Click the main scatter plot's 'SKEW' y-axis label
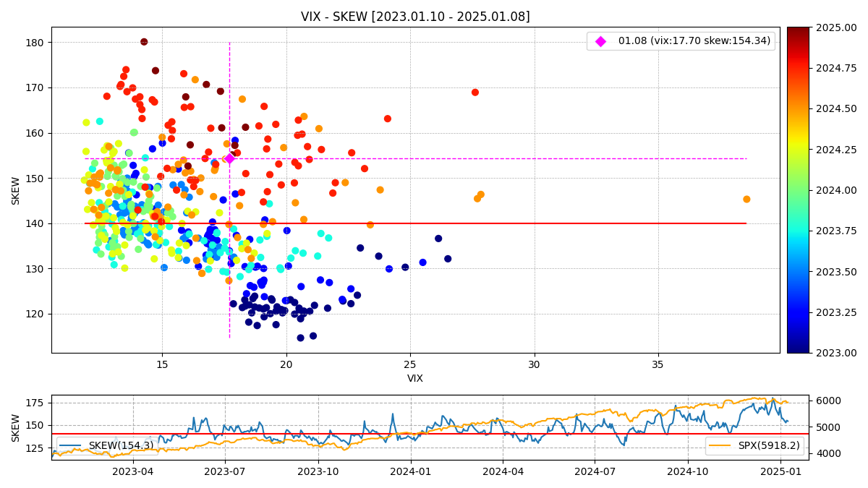Viewport: 868px width, 488px height. [x=16, y=190]
